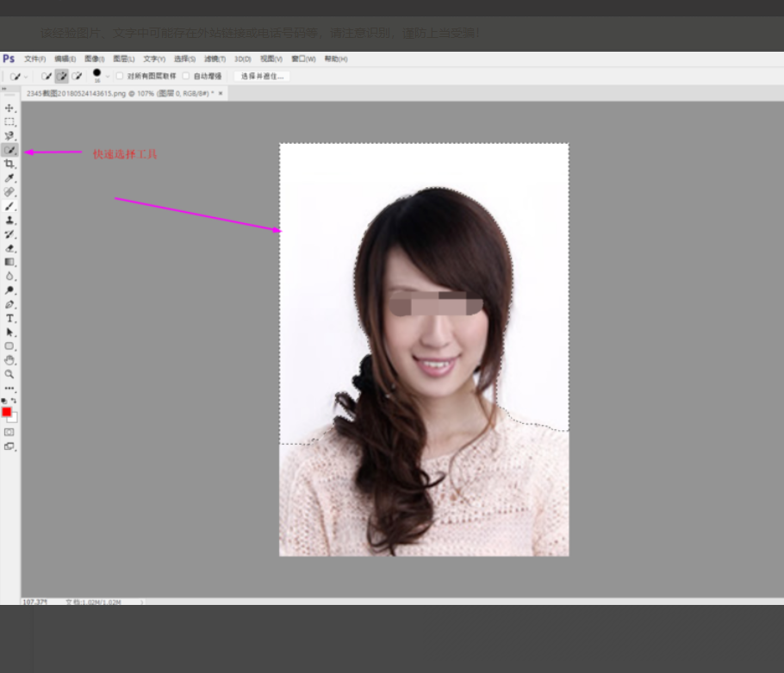Select the Move tool
Viewport: 784px width, 673px height.
point(9,109)
